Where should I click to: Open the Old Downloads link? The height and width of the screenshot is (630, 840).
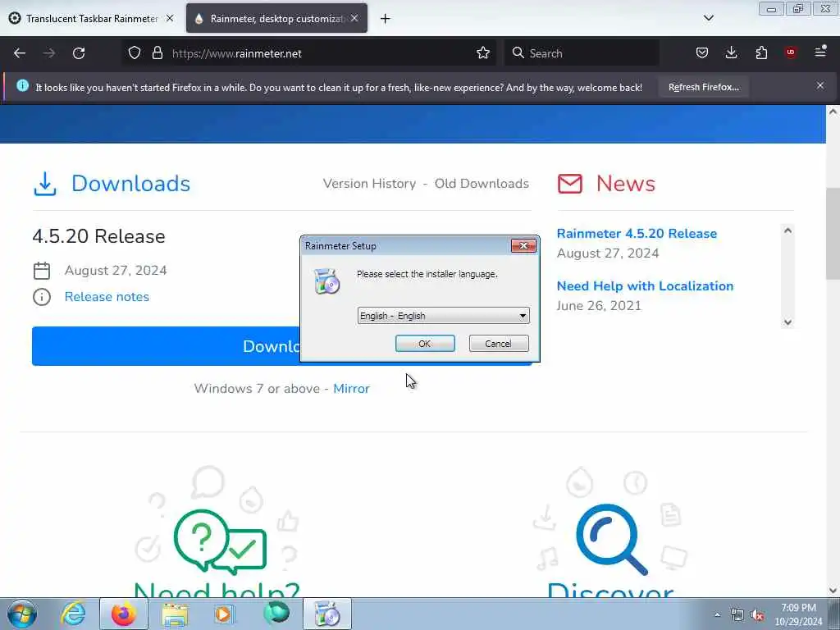[x=482, y=184]
